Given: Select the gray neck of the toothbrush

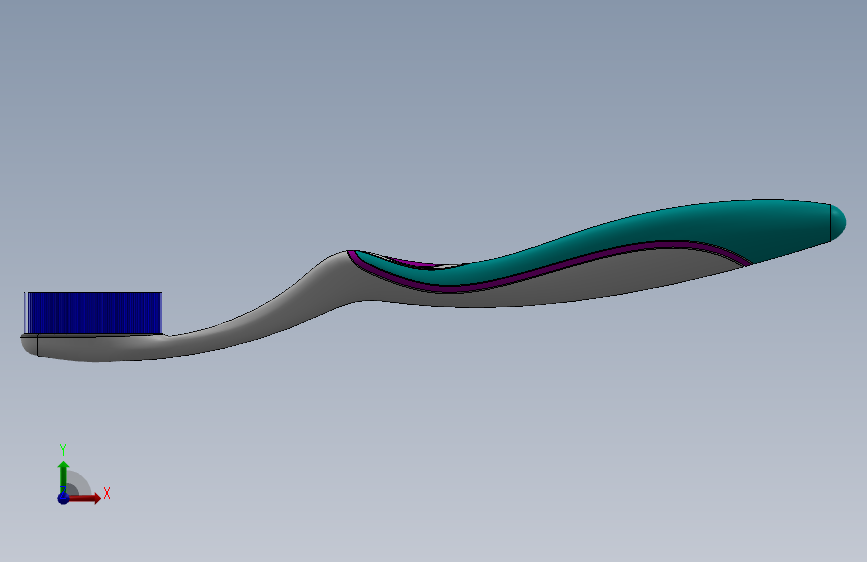Looking at the screenshot, I should click(x=265, y=315).
